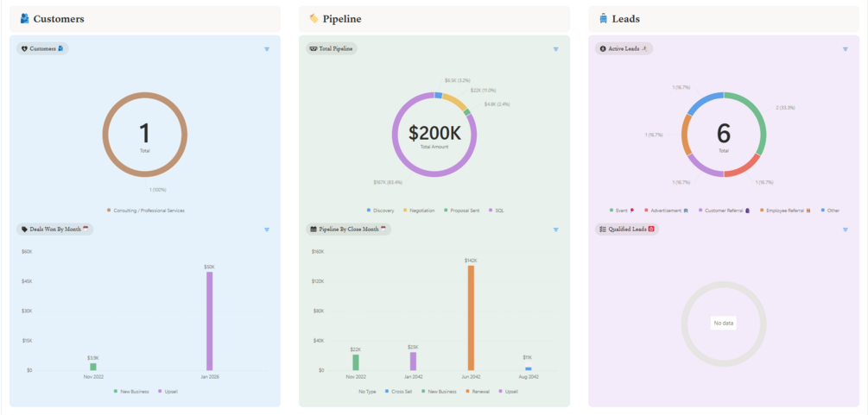Click the 6 total leads value
Image resolution: width=868 pixels, height=415 pixels.
tap(724, 134)
